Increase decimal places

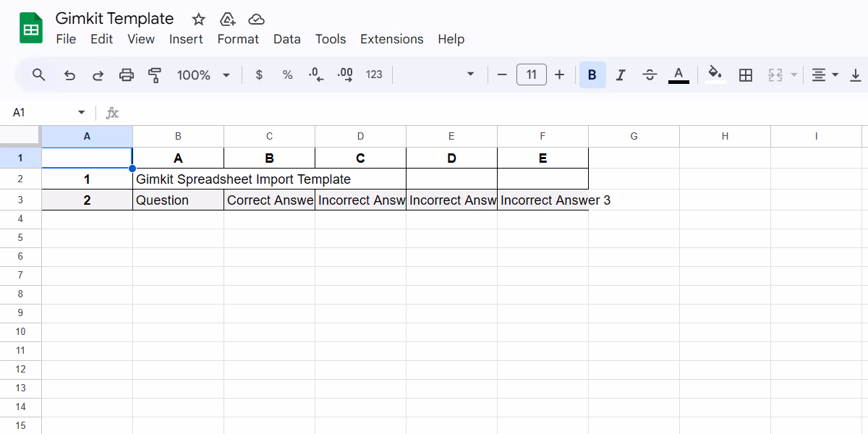(345, 75)
